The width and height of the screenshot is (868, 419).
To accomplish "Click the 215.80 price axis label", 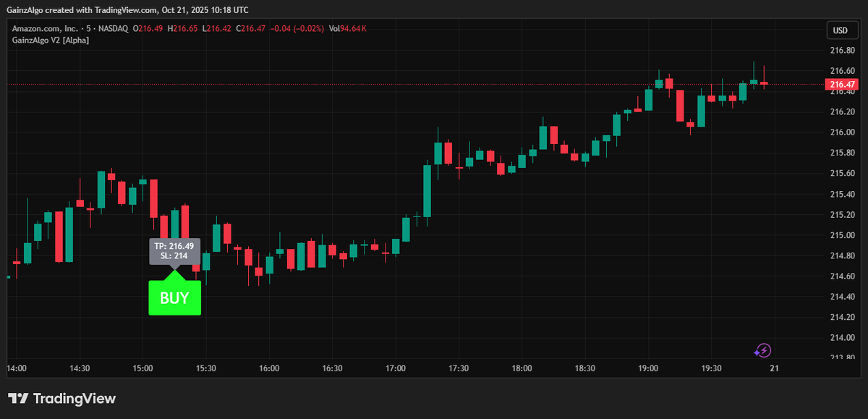I will pyautogui.click(x=842, y=153).
